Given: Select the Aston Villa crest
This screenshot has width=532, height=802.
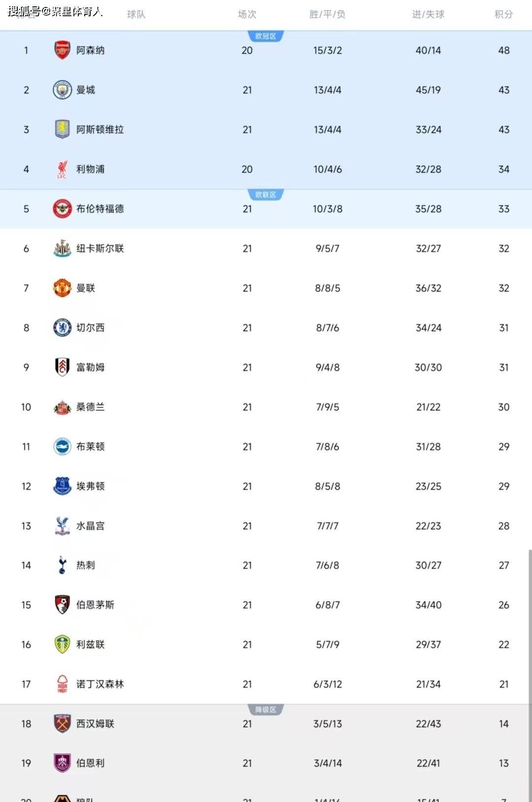Looking at the screenshot, I should click(62, 130).
